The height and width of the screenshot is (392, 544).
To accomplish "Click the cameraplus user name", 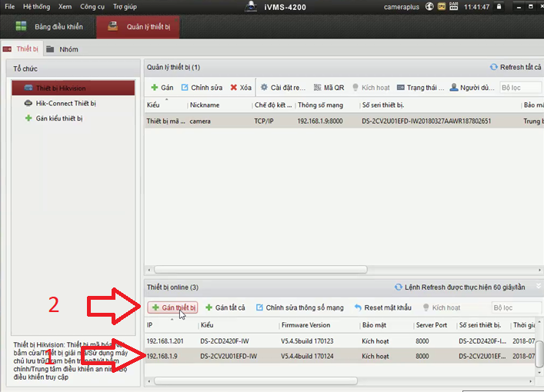I will coord(402,7).
